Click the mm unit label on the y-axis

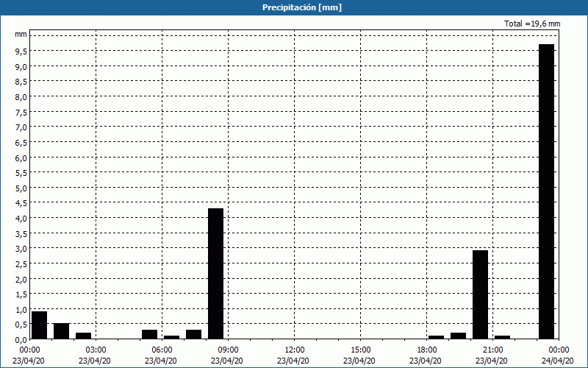click(x=21, y=34)
